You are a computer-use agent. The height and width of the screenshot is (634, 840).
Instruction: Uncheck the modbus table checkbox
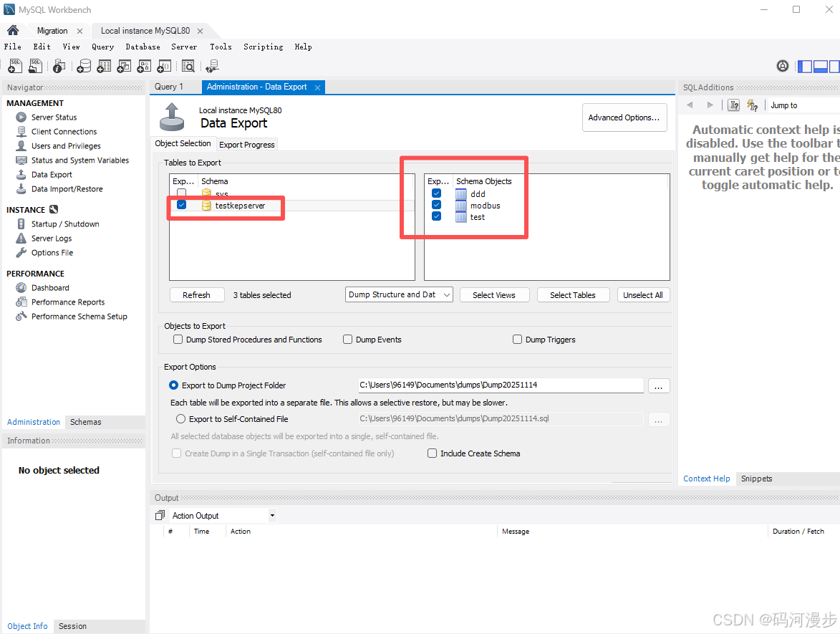[x=437, y=205]
